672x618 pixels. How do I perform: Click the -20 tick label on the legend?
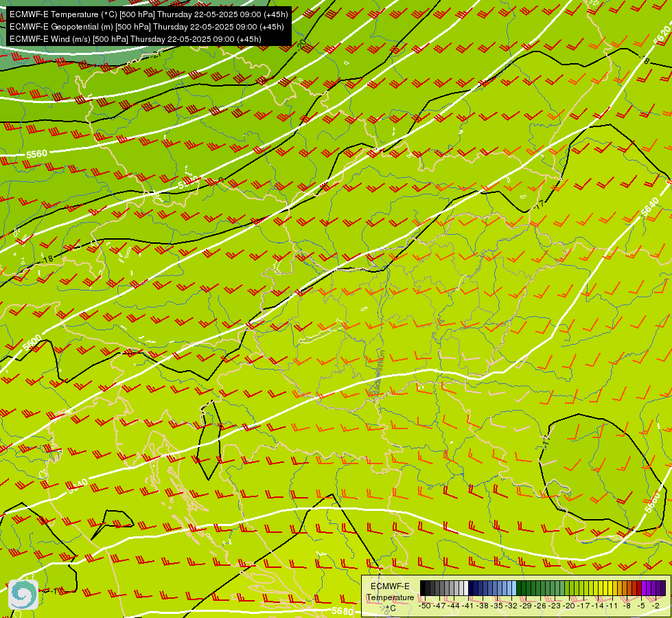pyautogui.click(x=569, y=606)
